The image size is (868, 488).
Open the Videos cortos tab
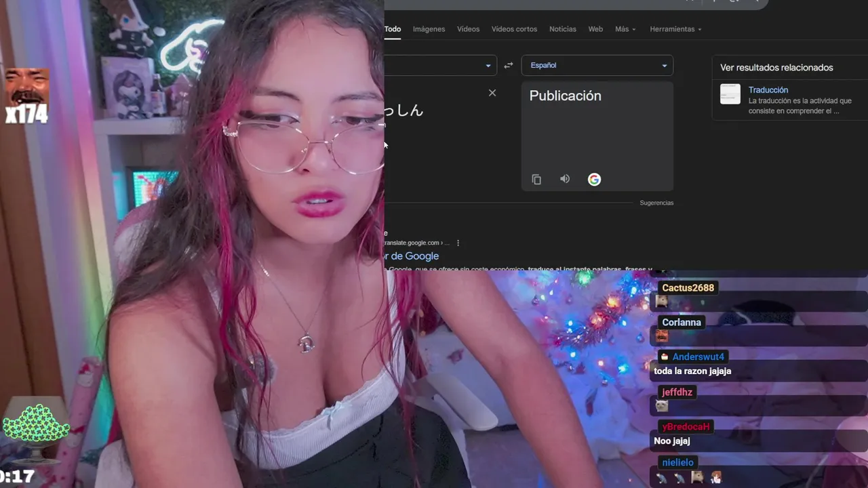point(514,29)
